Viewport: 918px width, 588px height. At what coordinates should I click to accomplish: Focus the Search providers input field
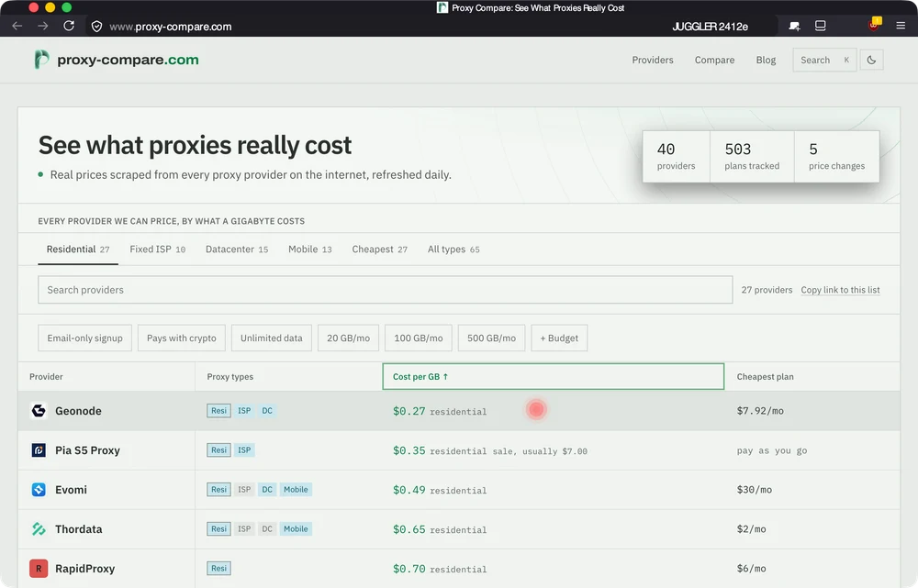(386, 290)
